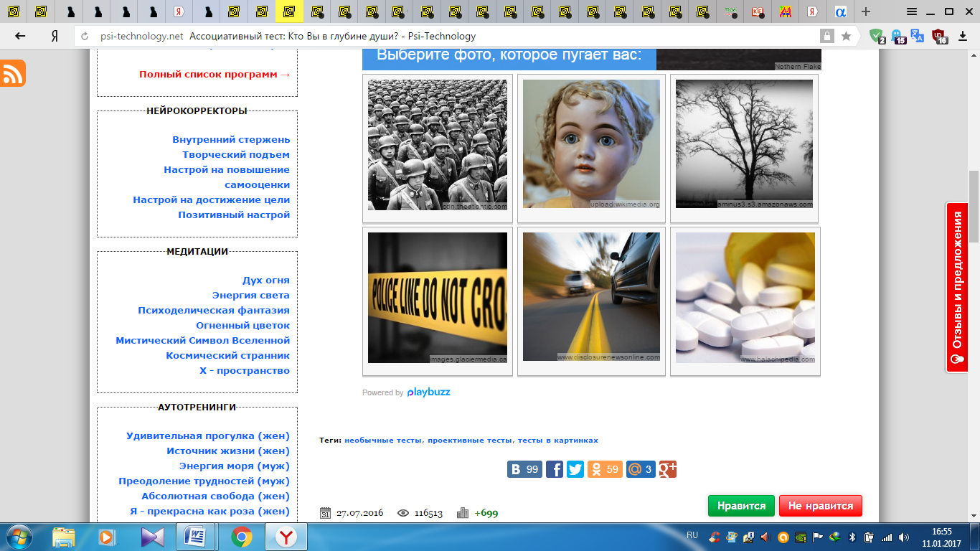Choose the marching soldiers photo
Screen dimensions: 980x551
438,145
